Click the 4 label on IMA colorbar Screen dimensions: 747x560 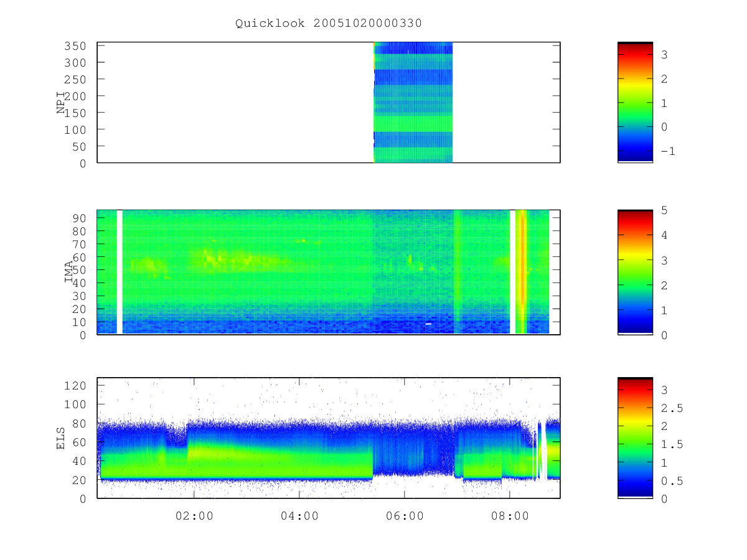664,235
